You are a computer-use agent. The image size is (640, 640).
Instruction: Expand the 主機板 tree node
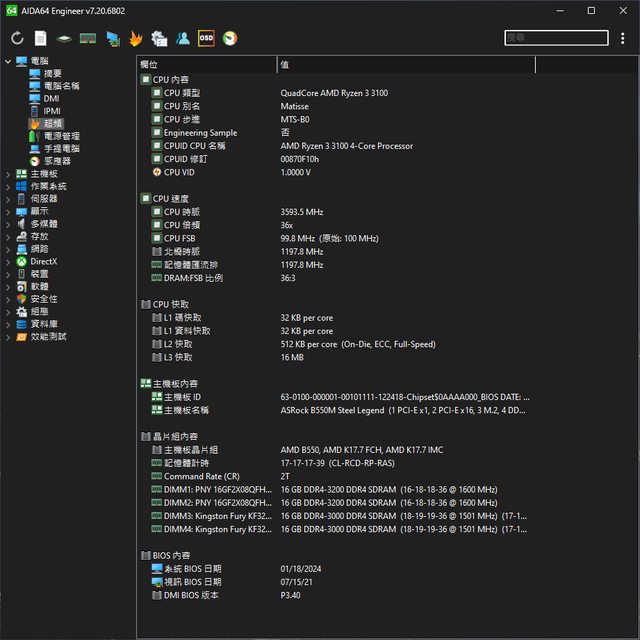point(8,174)
